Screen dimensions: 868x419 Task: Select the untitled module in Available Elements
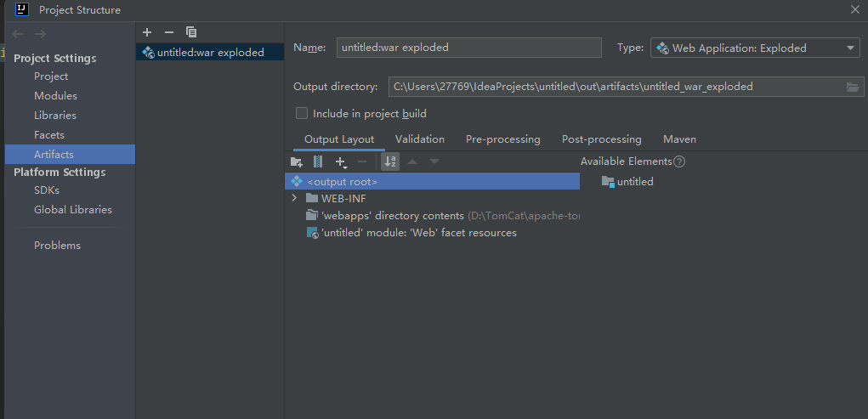point(634,182)
